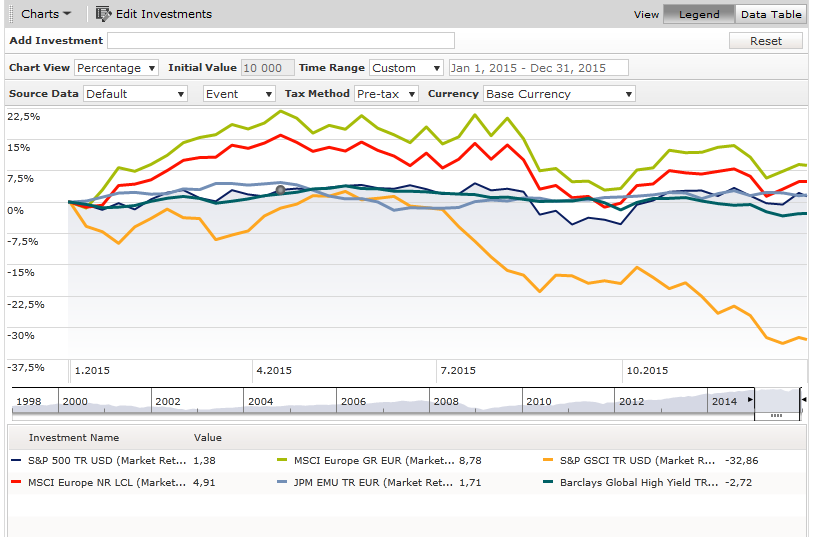Click the MSCI Europe NR LCL red swatch

[16, 482]
